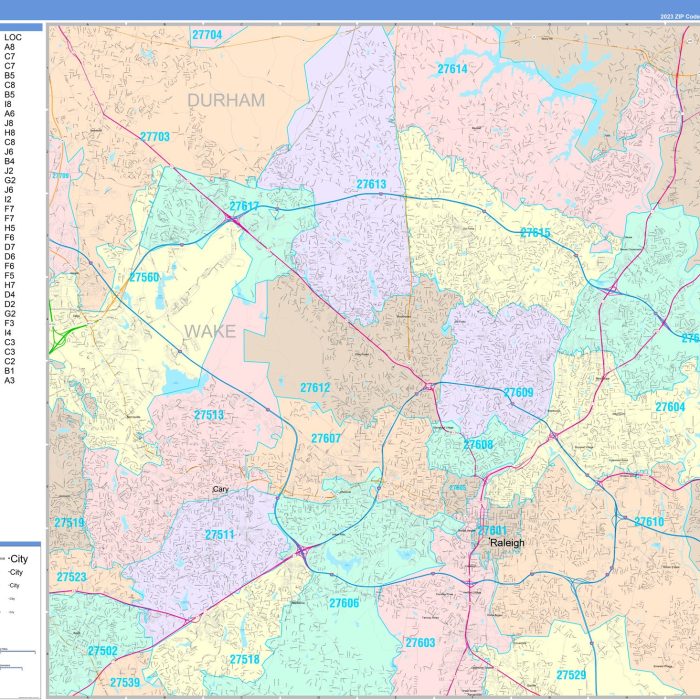Click the 27615 ZIP code label
The image size is (700, 700).
535,233
